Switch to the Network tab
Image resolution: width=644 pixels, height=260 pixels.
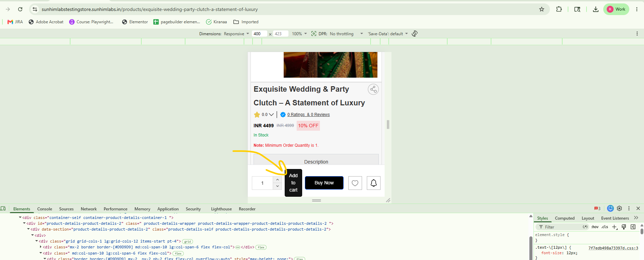click(x=89, y=209)
